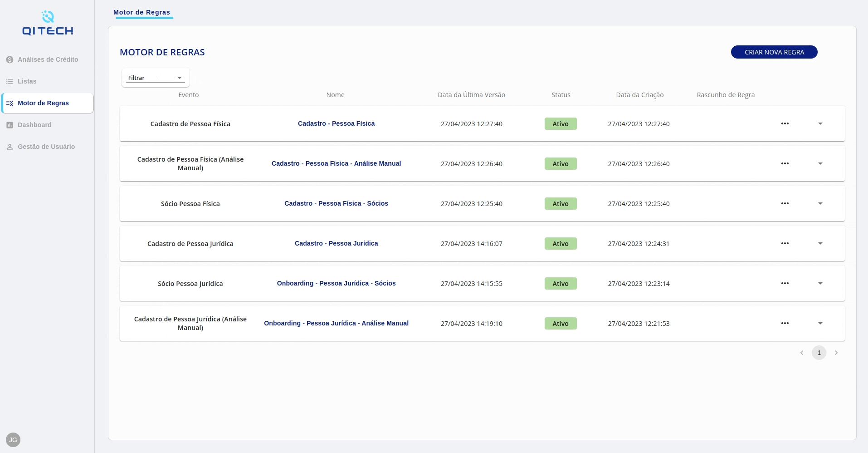
Task: Open Análises de Crédito in the sidebar
Action: pos(48,59)
